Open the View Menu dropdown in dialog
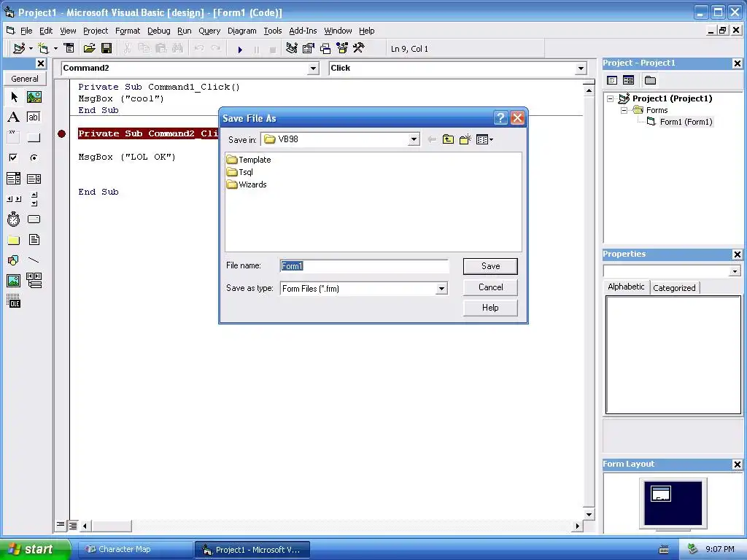Image resolution: width=747 pixels, height=560 pixels. pos(484,139)
